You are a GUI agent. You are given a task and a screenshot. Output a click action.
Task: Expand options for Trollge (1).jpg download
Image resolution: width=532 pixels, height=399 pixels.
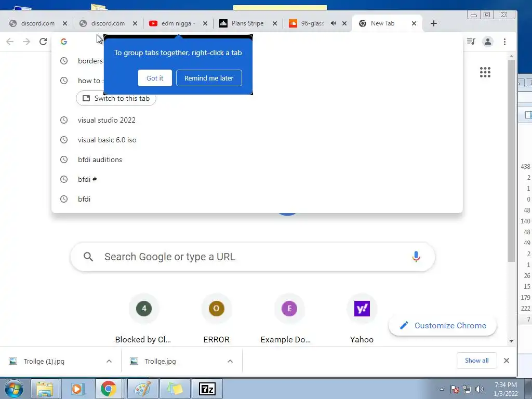point(109,361)
